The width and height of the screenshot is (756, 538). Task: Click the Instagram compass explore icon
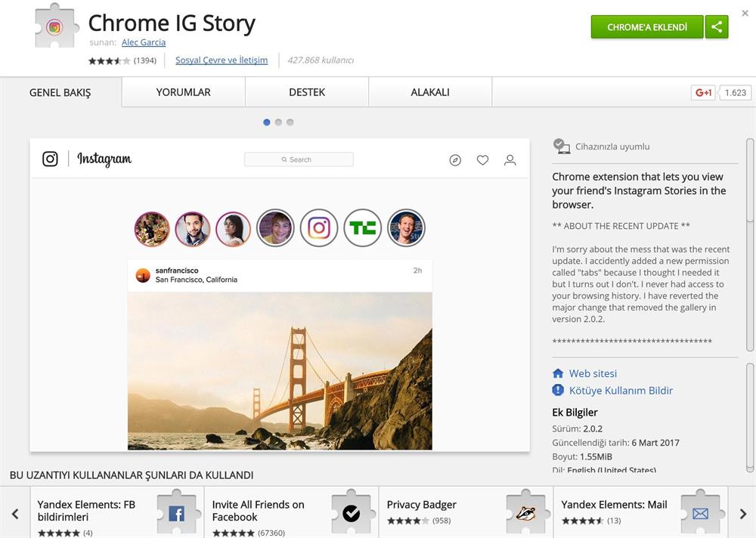pyautogui.click(x=455, y=160)
